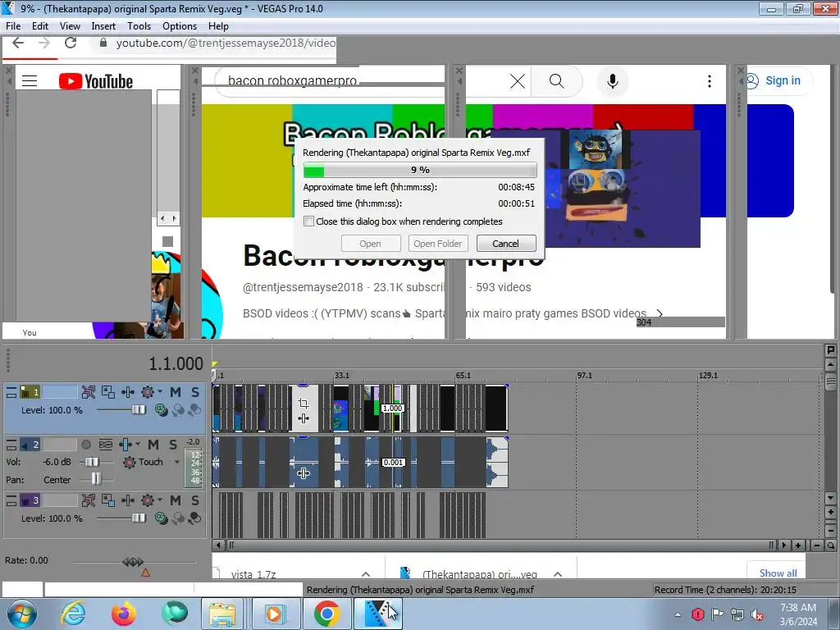Clear YouTube search box with X
840x630 pixels.
[517, 81]
